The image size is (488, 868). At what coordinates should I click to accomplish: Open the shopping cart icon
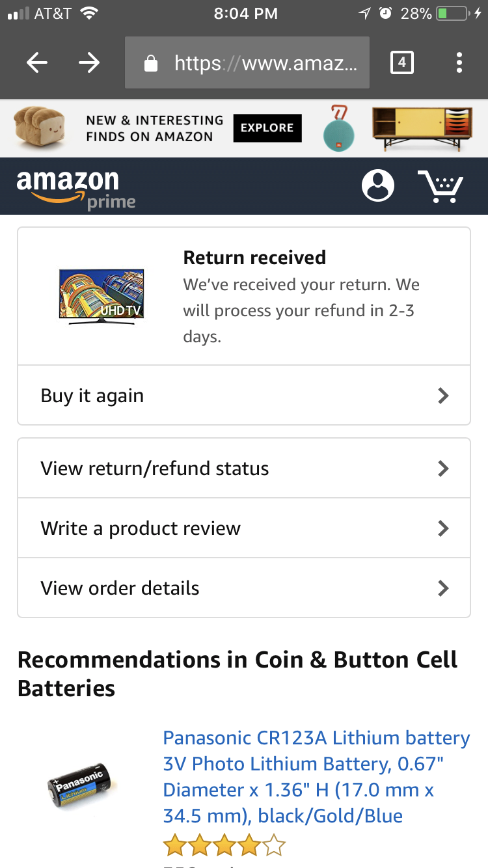(441, 186)
